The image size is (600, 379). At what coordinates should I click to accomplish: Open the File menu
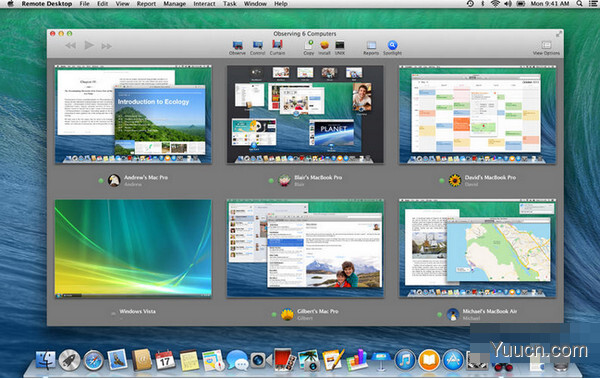85,4
